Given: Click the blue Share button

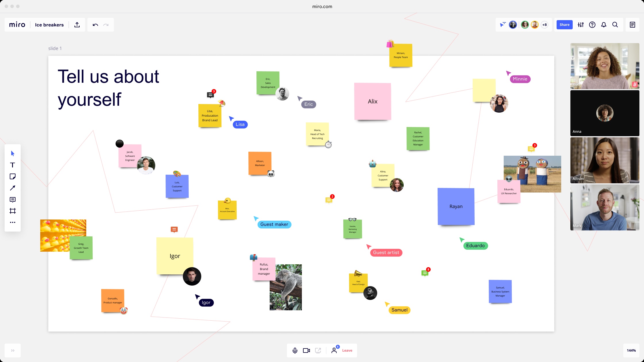Looking at the screenshot, I should pyautogui.click(x=564, y=25).
